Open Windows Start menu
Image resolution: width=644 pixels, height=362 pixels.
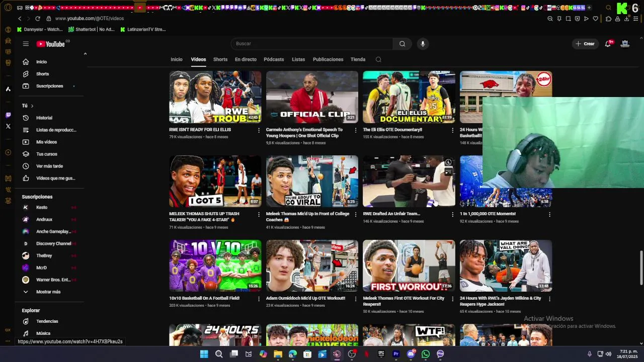click(204, 354)
